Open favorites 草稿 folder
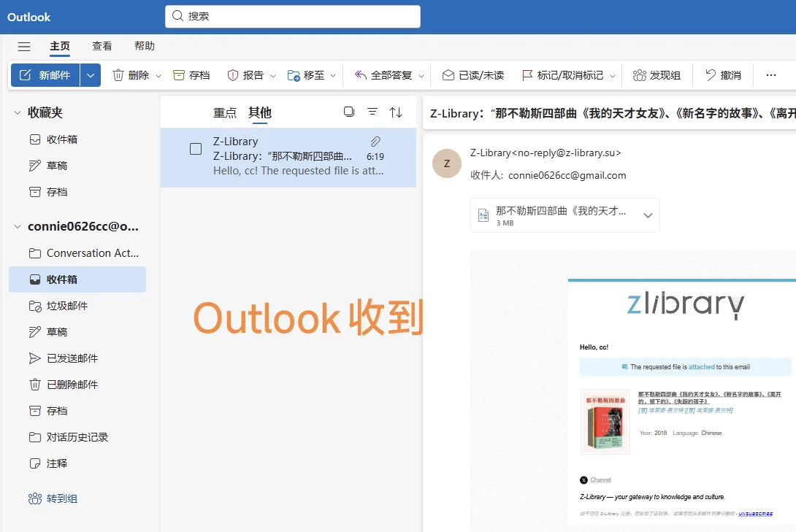The image size is (796, 532). [77, 166]
